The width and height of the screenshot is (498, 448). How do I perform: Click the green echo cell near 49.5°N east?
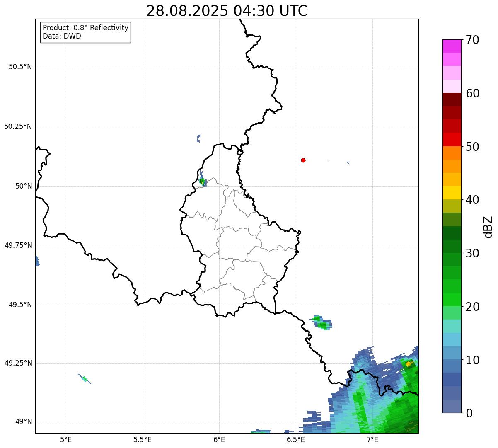coord(321,322)
